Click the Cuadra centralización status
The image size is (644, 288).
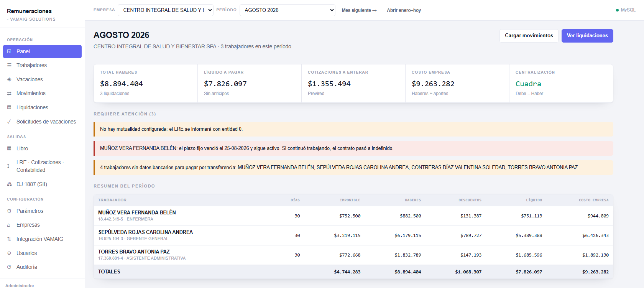coord(528,84)
